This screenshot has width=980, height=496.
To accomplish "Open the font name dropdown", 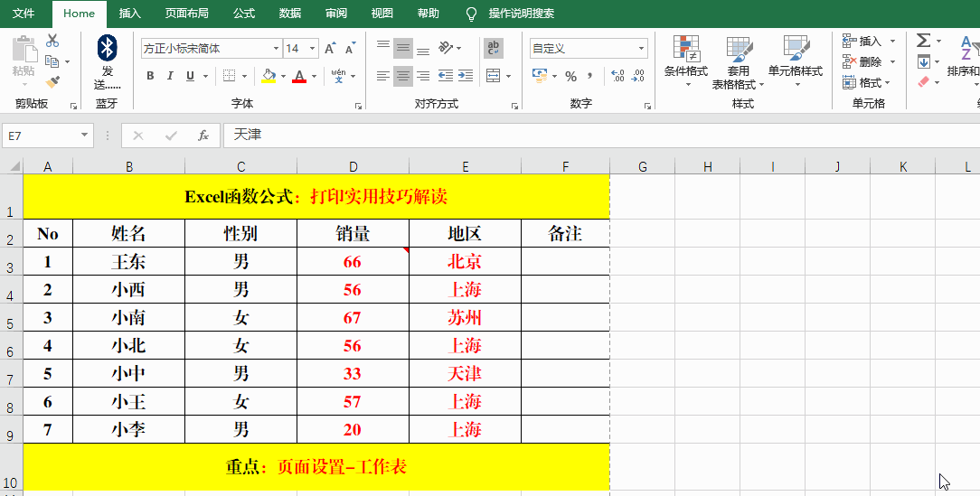I will point(277,49).
